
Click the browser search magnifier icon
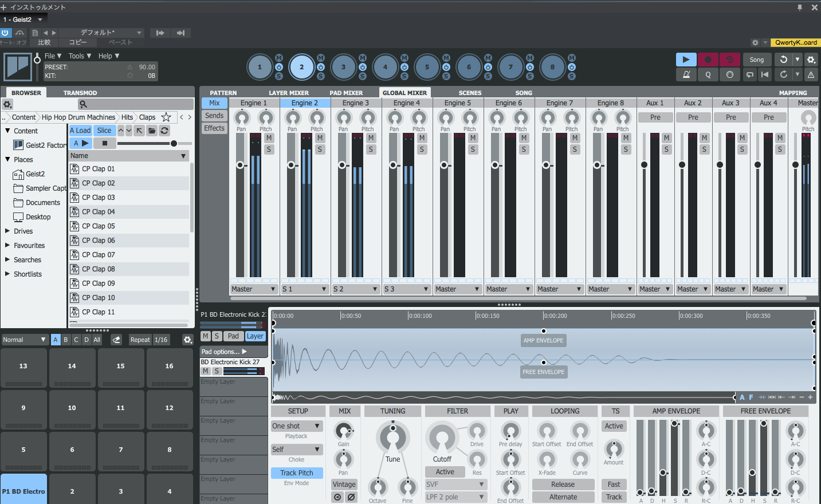coord(83,104)
